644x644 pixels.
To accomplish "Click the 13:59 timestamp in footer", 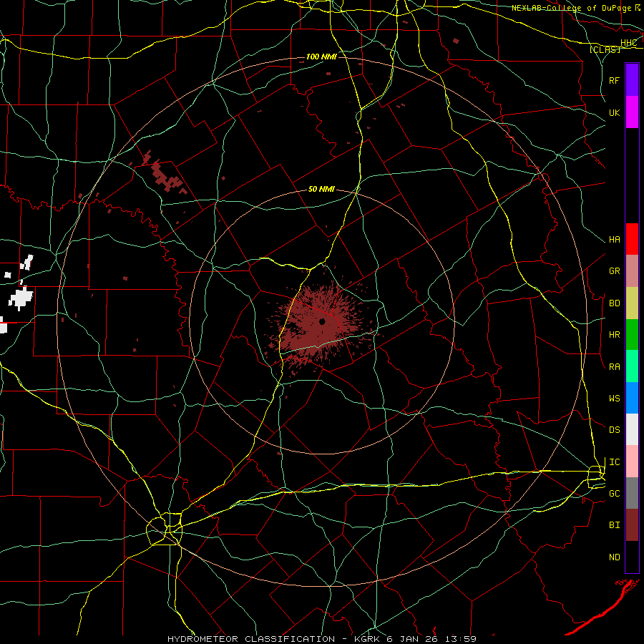I will [462, 639].
